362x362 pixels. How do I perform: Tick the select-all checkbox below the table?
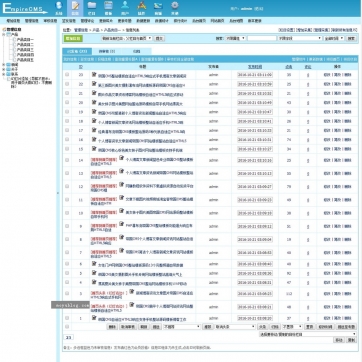click(x=67, y=327)
